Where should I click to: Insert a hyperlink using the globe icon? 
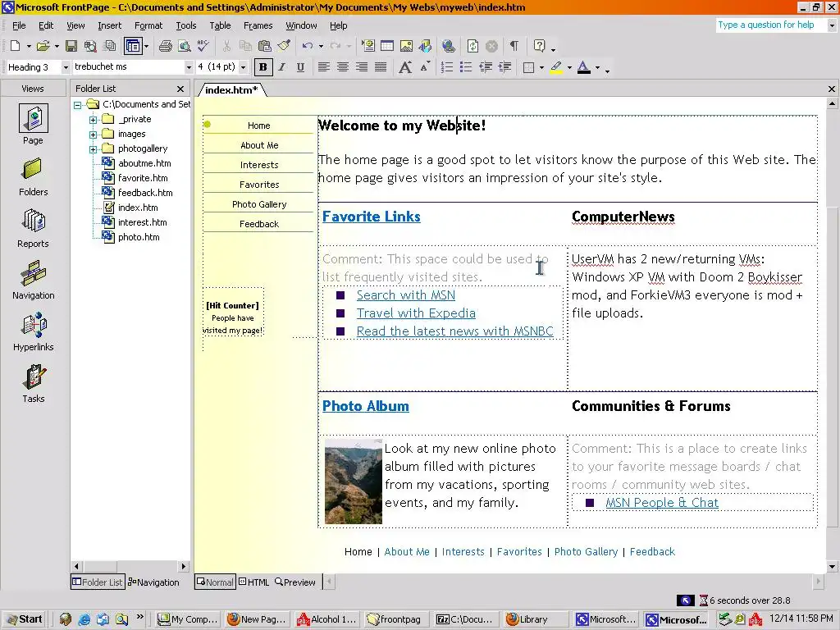point(449,46)
